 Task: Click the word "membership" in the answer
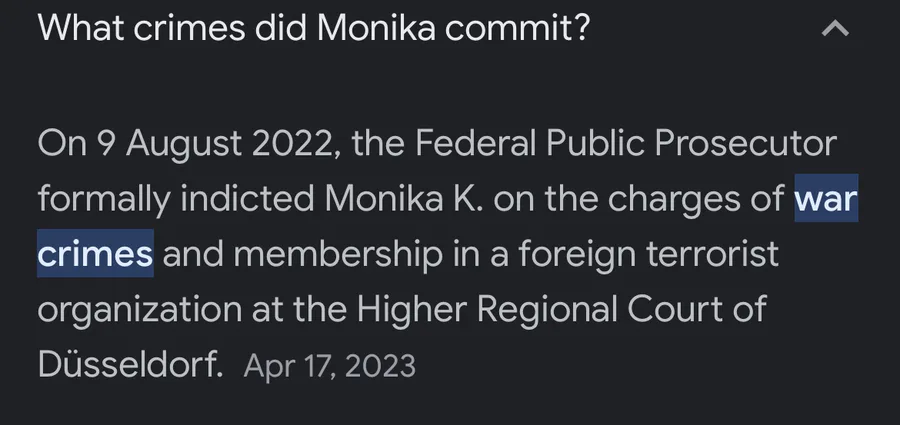coord(338,254)
